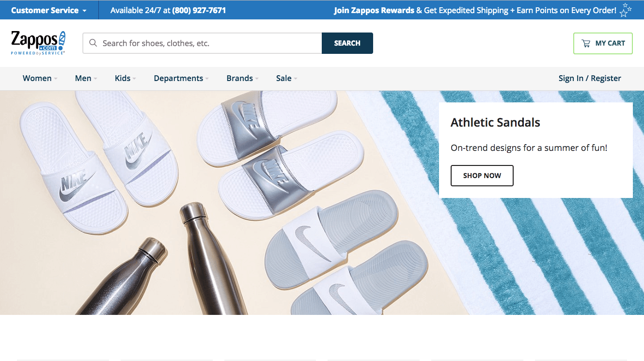Open the Departments dropdown chevron

(207, 79)
